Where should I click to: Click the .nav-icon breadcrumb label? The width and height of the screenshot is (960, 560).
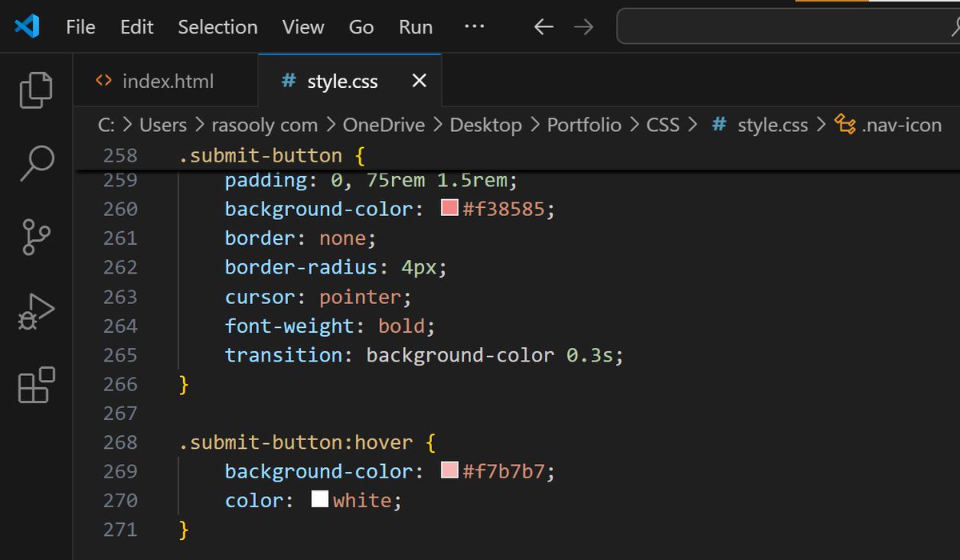(x=902, y=125)
